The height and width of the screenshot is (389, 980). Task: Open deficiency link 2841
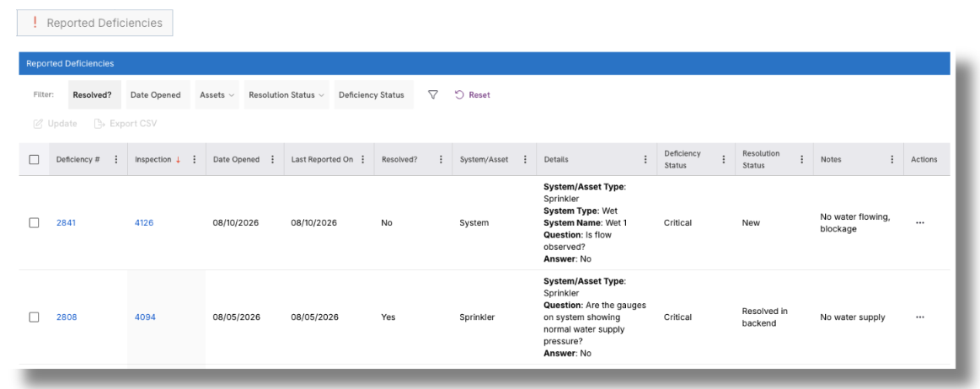[66, 223]
